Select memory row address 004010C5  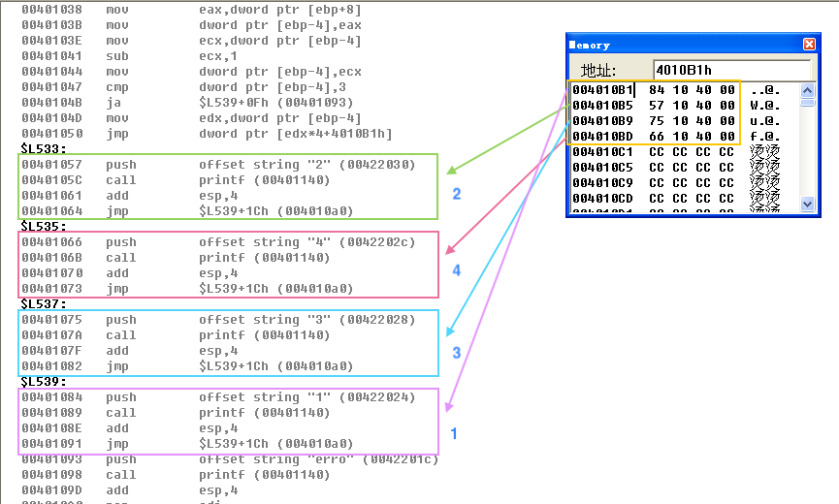[602, 168]
